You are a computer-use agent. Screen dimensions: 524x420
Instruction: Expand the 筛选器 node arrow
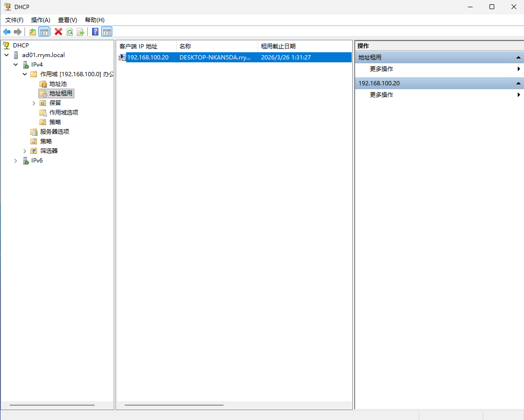[25, 151]
